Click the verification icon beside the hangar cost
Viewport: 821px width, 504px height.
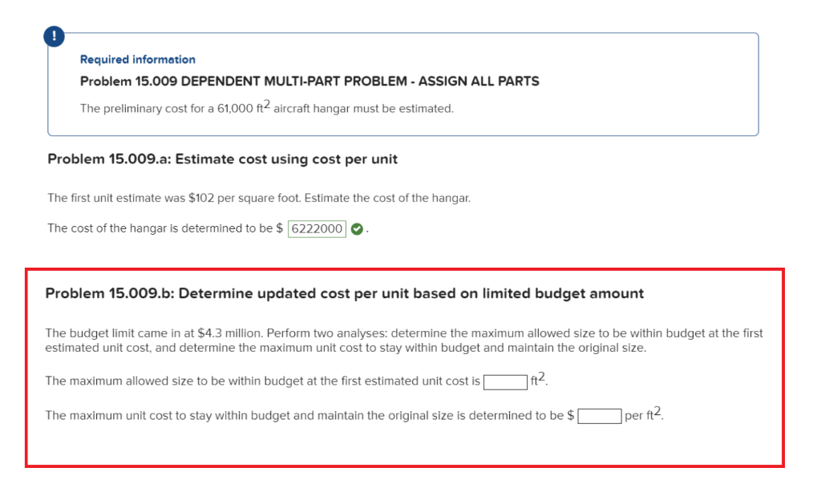tap(358, 228)
